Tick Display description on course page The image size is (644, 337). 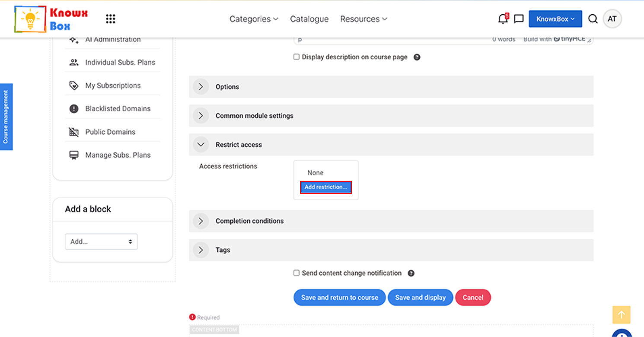[296, 57]
